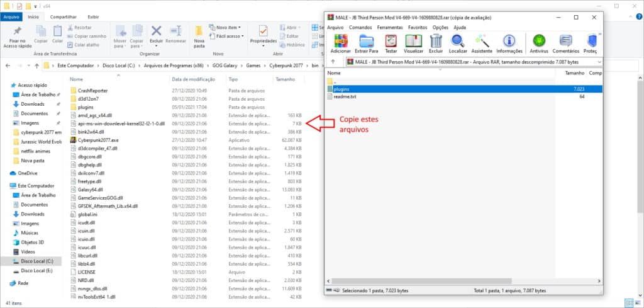Click the Colar icon in Explorer ribbon
644x308 pixels.
pyautogui.click(x=57, y=31)
